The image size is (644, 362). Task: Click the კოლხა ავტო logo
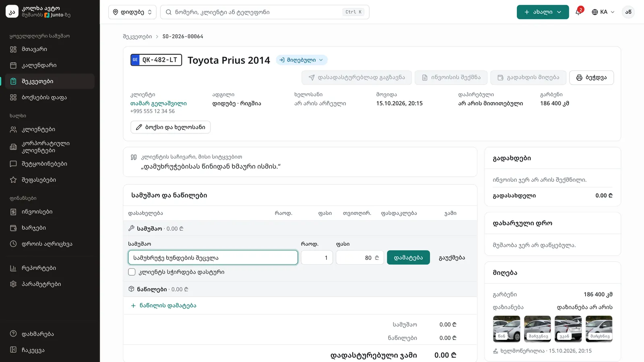point(12,12)
